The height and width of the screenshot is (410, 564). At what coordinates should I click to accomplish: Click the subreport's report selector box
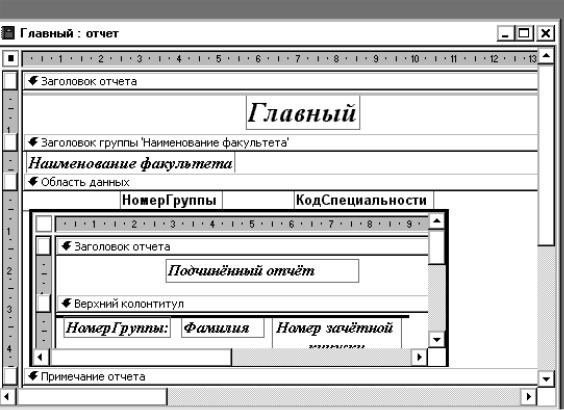click(x=44, y=224)
